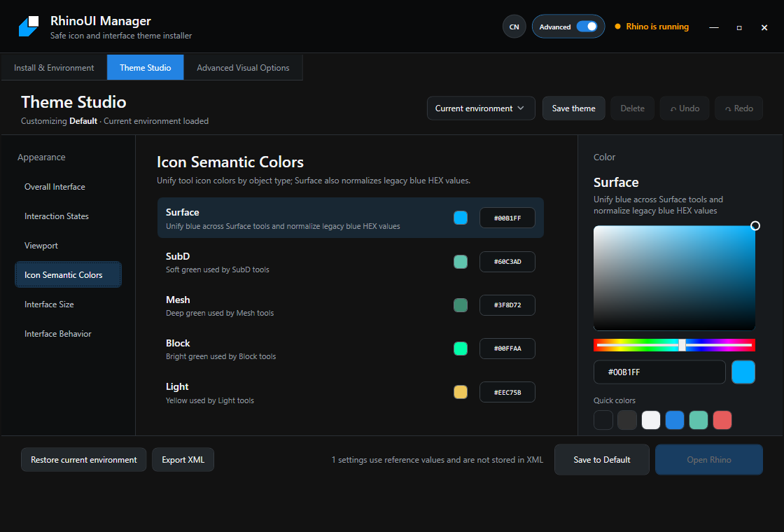Toggle the Advanced mode switch
Viewport: 784px width, 532px height.
coord(587,27)
